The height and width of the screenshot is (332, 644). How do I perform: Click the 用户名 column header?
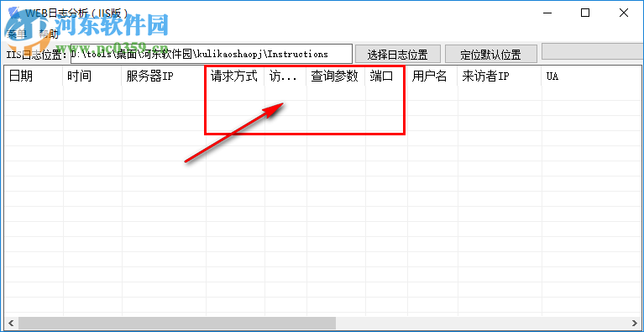(x=432, y=76)
